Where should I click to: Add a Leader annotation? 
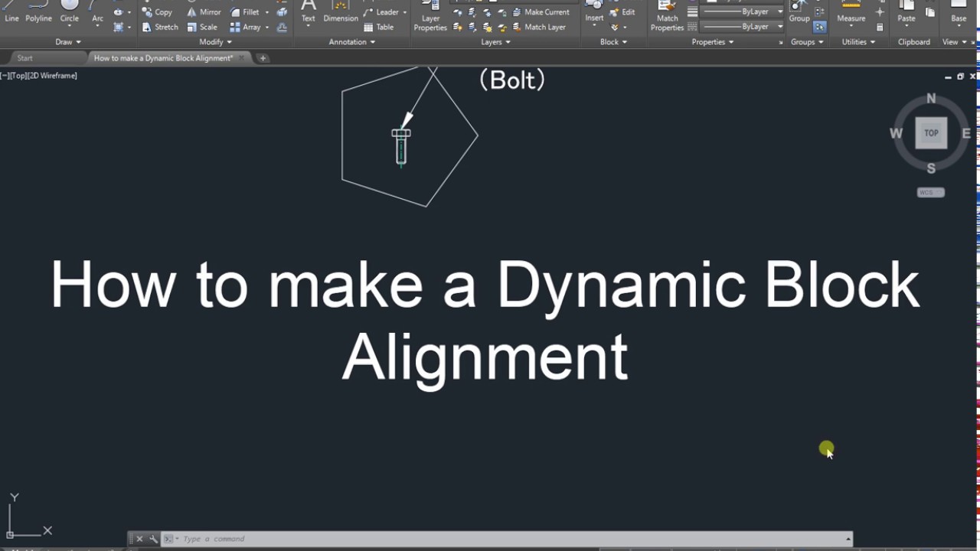tap(381, 12)
